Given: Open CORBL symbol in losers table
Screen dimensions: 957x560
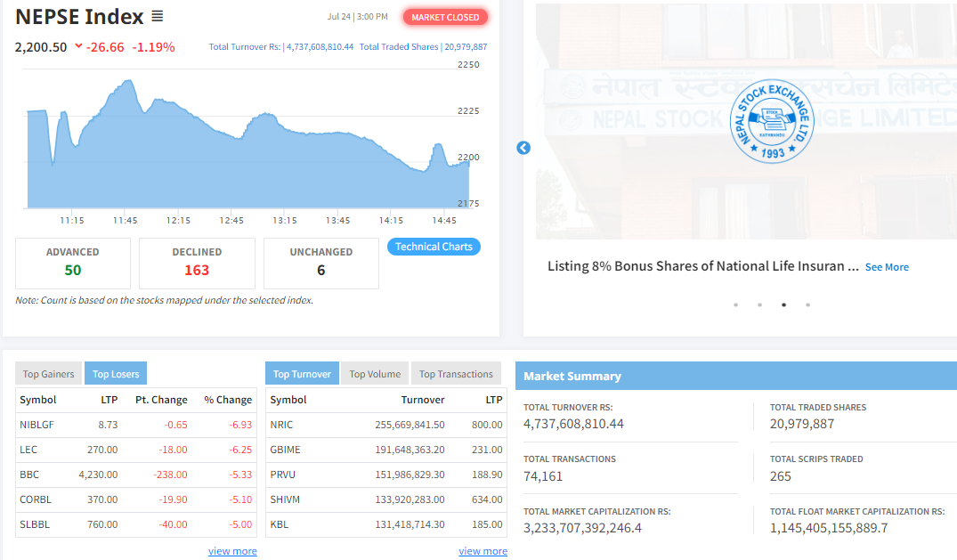Looking at the screenshot, I should 36,499.
